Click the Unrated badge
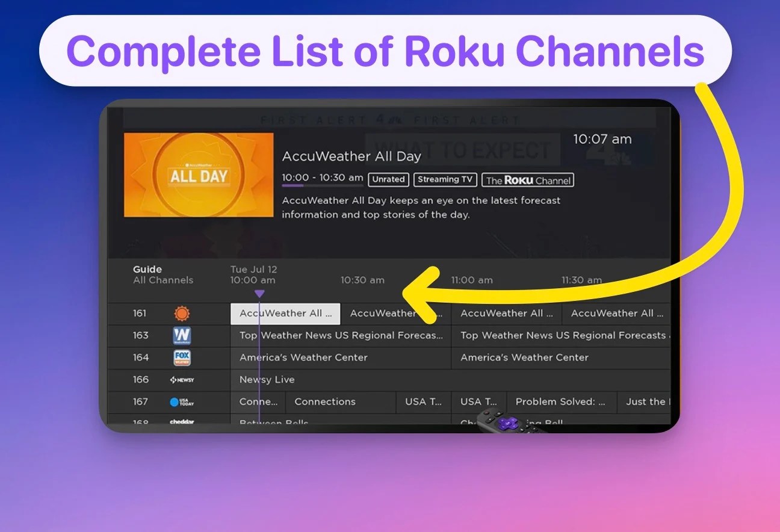 (x=389, y=179)
